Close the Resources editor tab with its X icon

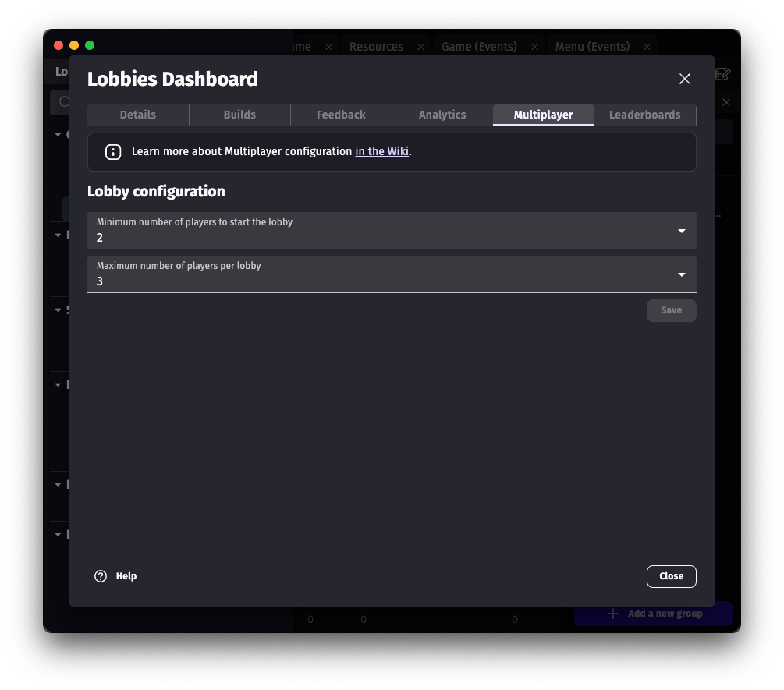pyautogui.click(x=420, y=47)
